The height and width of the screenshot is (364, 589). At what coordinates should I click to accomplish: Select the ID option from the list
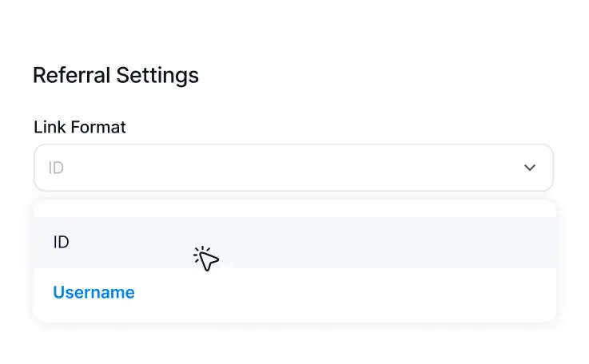click(295, 243)
